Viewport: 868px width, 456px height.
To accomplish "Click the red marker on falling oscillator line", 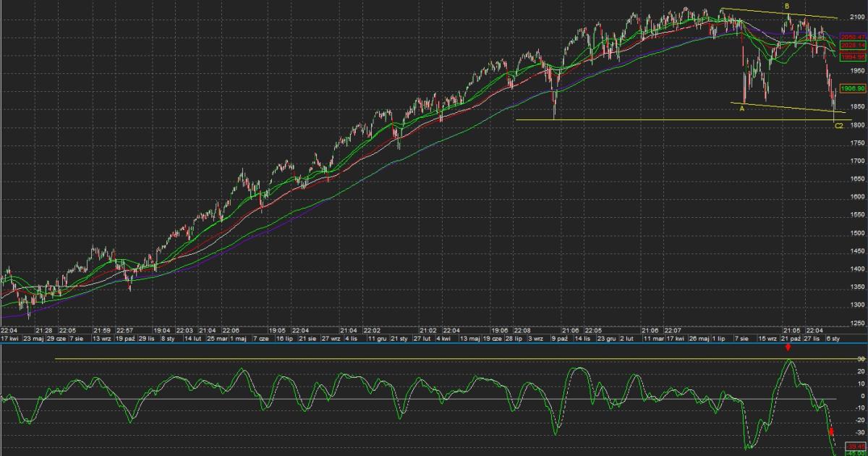I will pos(831,431).
